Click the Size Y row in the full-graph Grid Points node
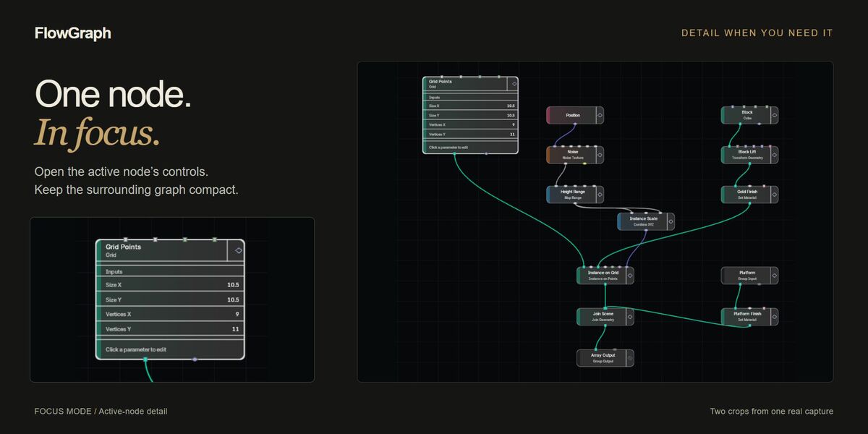 470,115
